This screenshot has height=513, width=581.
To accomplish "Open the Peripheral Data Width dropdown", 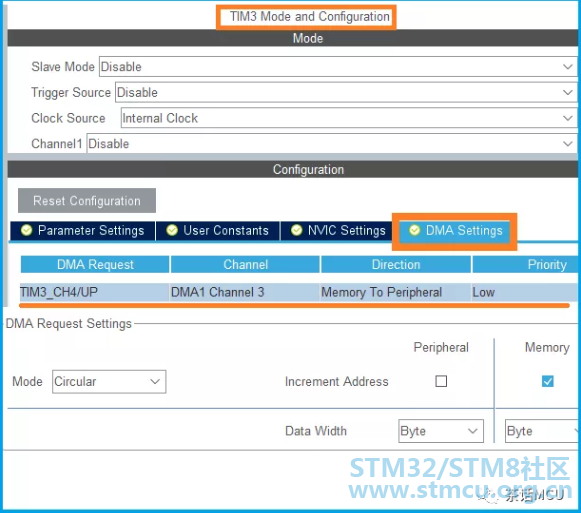I will [441, 431].
